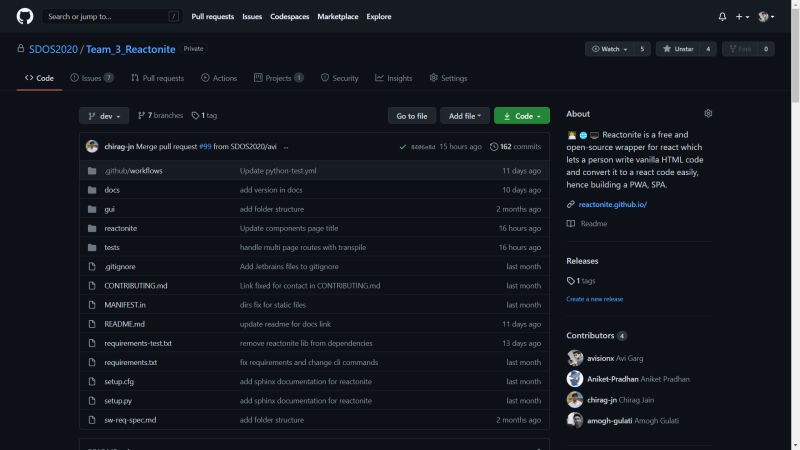Open the requirements-test.txt file

tap(138, 343)
